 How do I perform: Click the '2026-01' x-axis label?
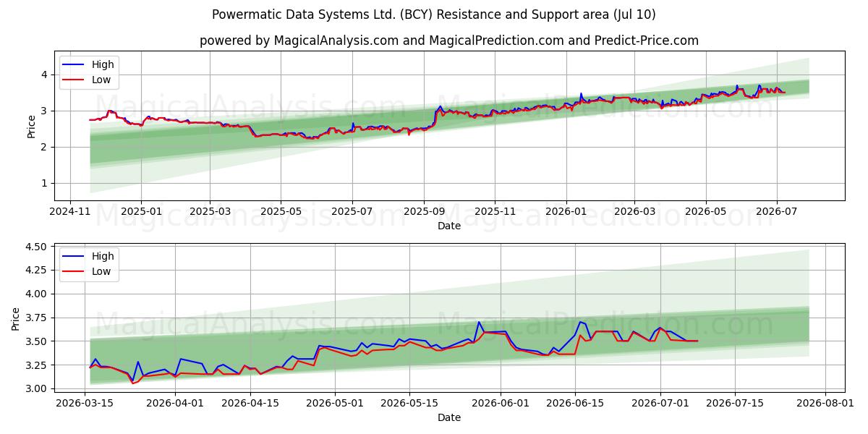(566, 212)
